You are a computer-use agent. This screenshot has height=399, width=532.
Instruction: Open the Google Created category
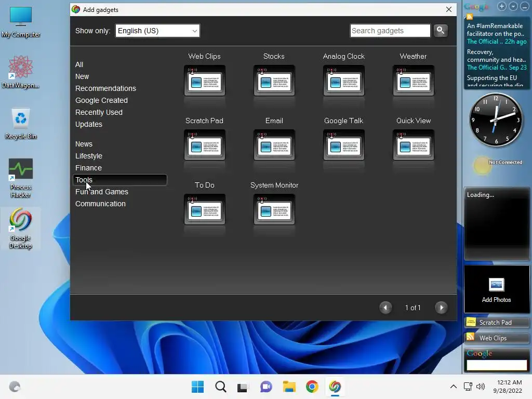(101, 100)
